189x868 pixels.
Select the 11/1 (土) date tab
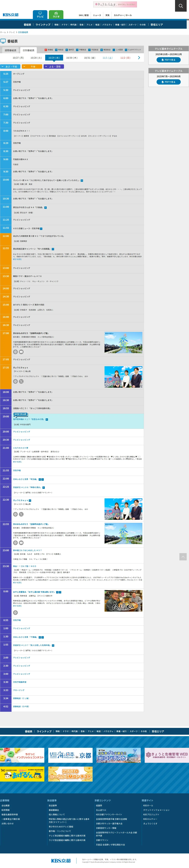coord(107,58)
